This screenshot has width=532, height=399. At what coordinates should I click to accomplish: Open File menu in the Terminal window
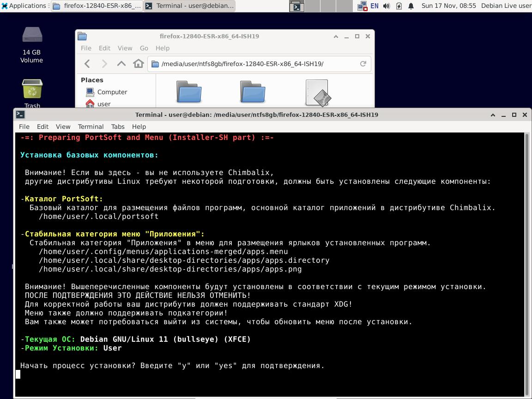(24, 127)
